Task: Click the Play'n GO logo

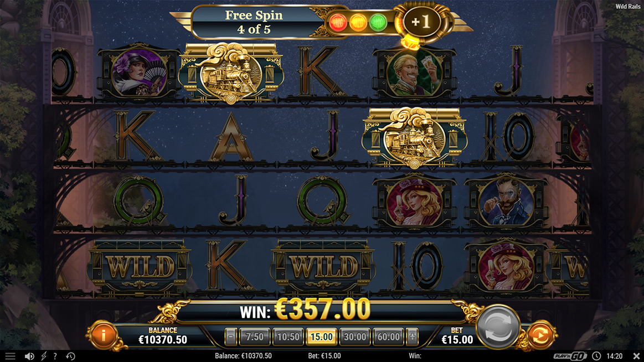Action: [570, 356]
